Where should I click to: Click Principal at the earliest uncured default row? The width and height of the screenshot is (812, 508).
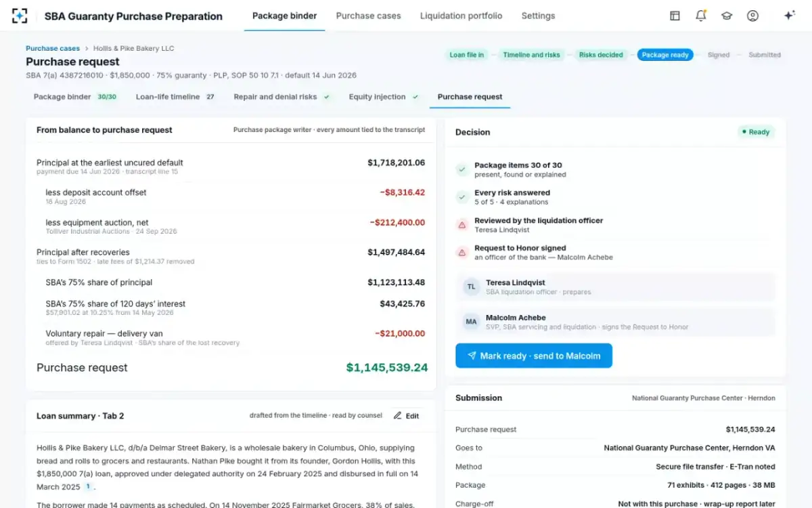[x=231, y=167]
